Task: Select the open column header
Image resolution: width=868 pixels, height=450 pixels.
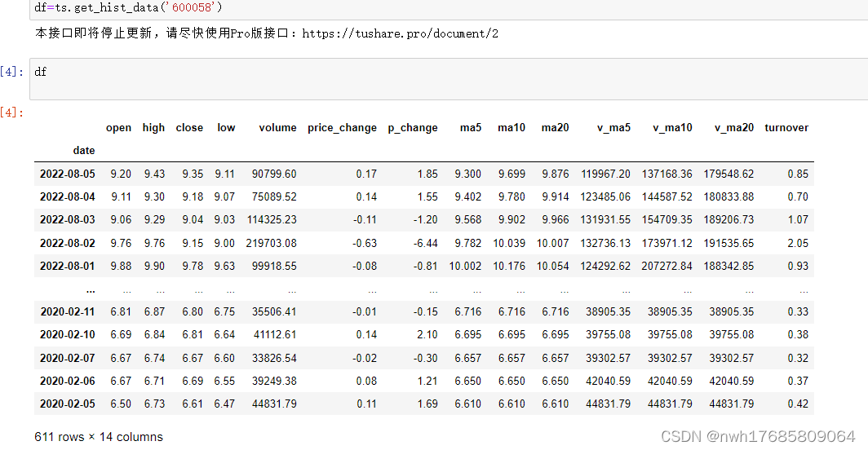Action: click(118, 127)
